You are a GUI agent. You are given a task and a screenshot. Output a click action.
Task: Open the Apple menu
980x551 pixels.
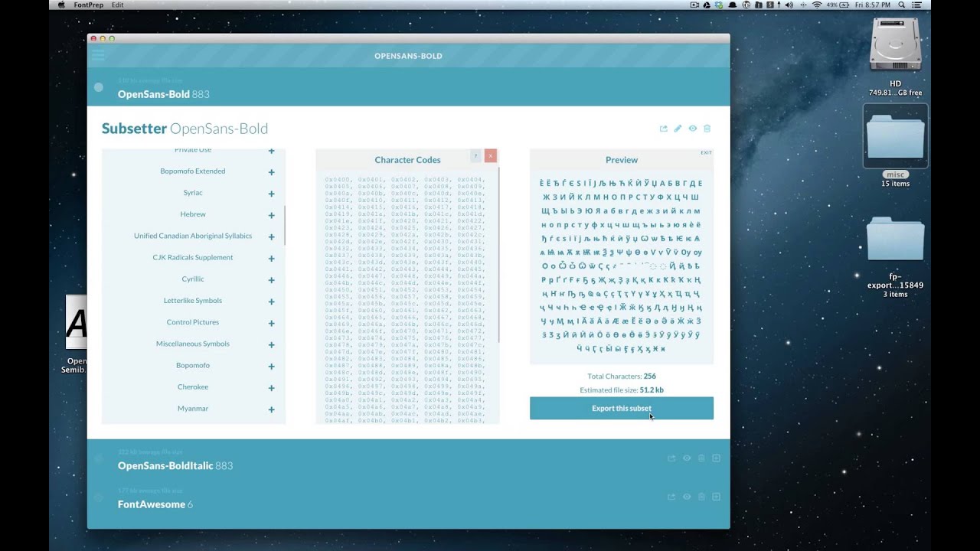tap(62, 5)
